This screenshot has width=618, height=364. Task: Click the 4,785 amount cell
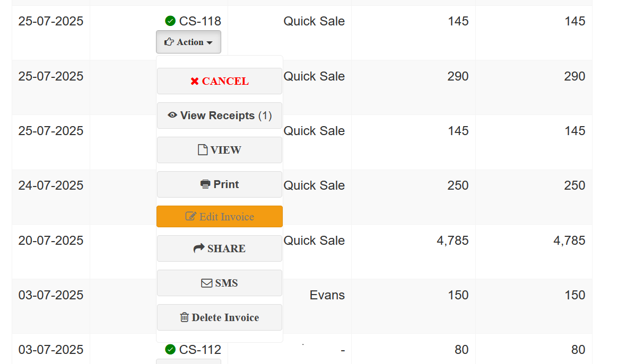(452, 241)
